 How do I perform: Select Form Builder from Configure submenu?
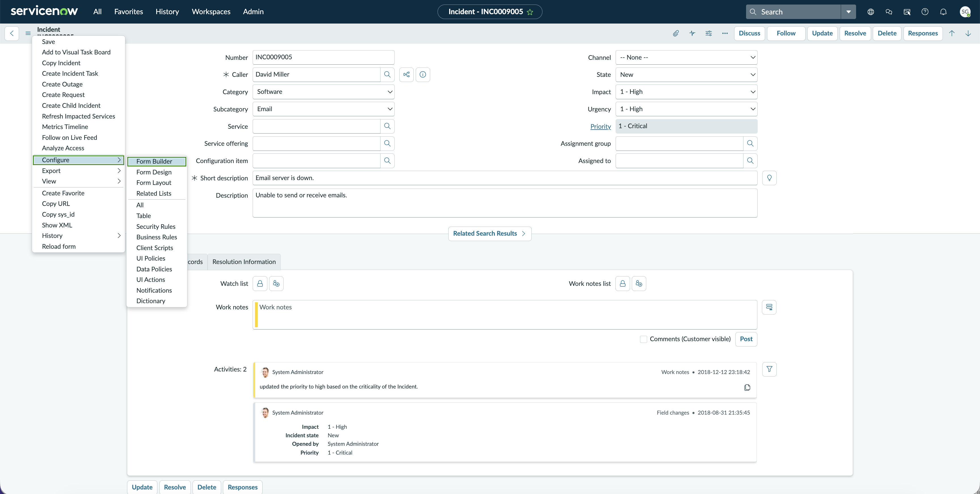(x=157, y=161)
